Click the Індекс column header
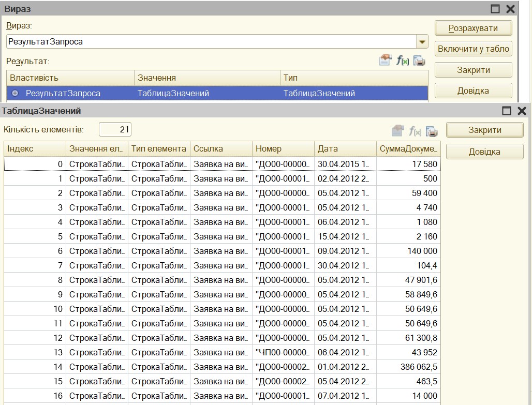The image size is (532, 405). point(35,148)
